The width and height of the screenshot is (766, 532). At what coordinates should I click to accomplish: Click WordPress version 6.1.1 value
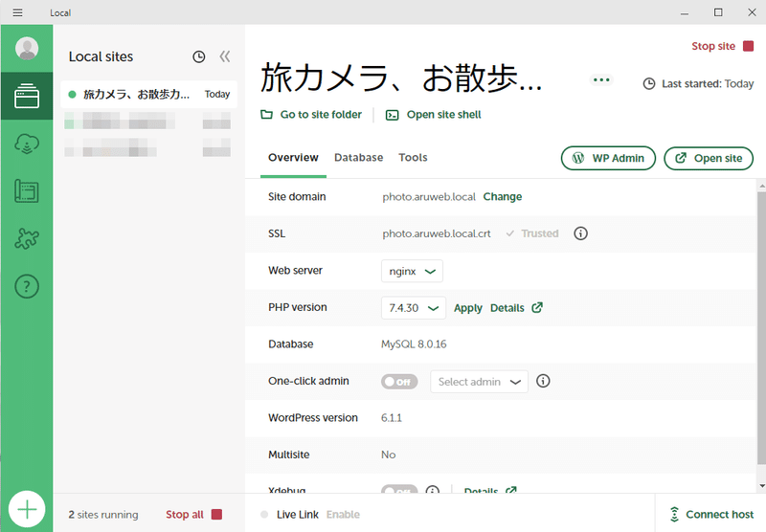pyautogui.click(x=392, y=418)
